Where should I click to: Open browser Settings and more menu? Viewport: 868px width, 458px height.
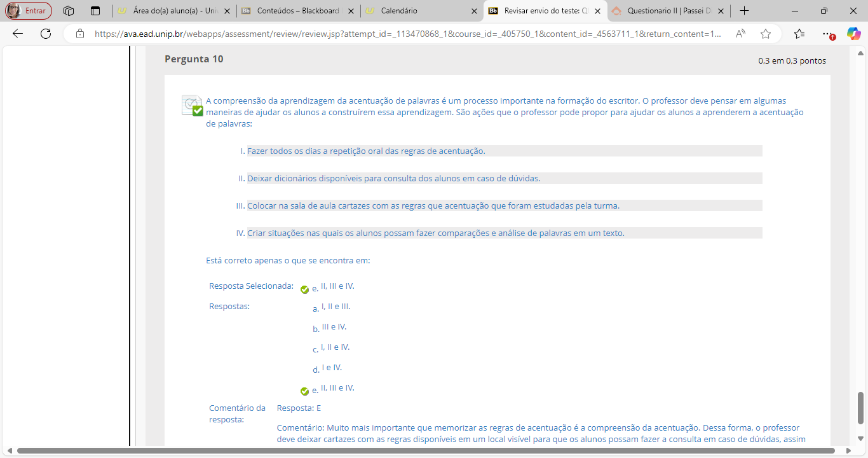point(827,34)
